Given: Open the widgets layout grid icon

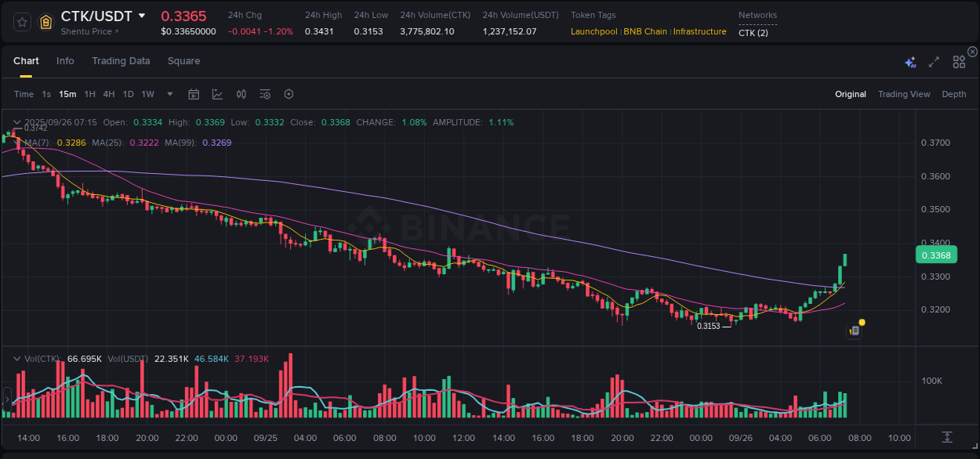Looking at the screenshot, I should pyautogui.click(x=958, y=61).
